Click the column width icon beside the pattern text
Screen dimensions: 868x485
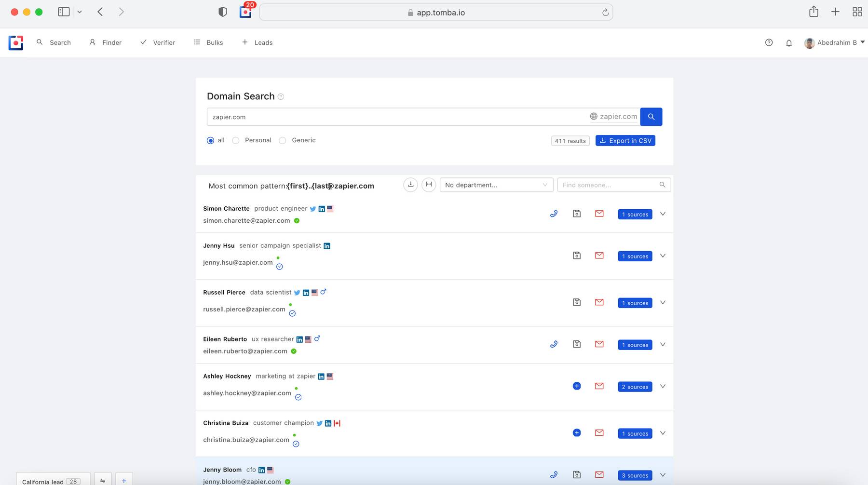[x=429, y=185]
